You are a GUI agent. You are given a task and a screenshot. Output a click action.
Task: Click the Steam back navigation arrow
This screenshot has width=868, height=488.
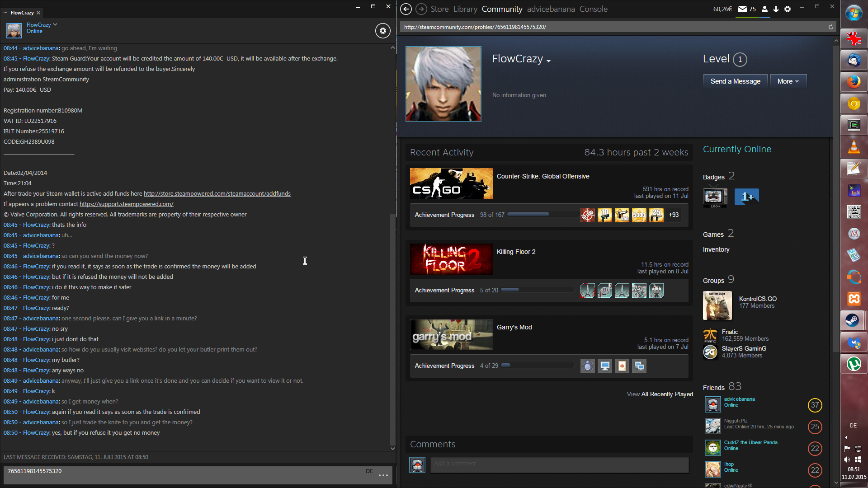(406, 9)
